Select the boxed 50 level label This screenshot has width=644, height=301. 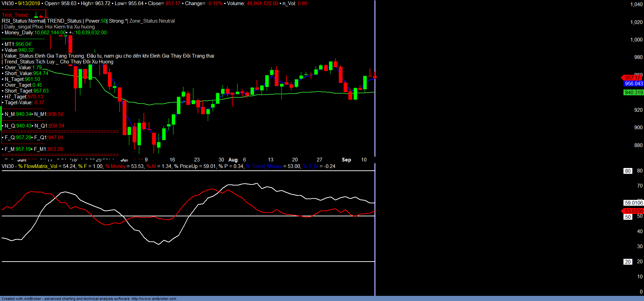tap(628, 217)
